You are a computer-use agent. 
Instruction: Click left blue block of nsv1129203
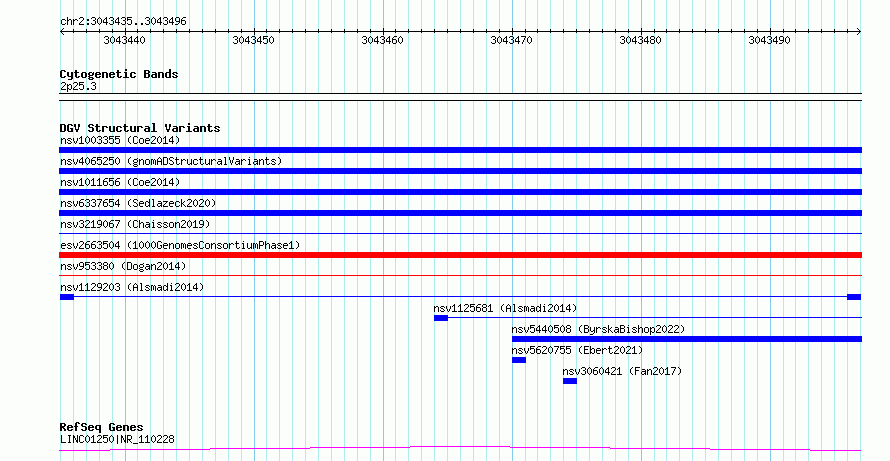67,297
